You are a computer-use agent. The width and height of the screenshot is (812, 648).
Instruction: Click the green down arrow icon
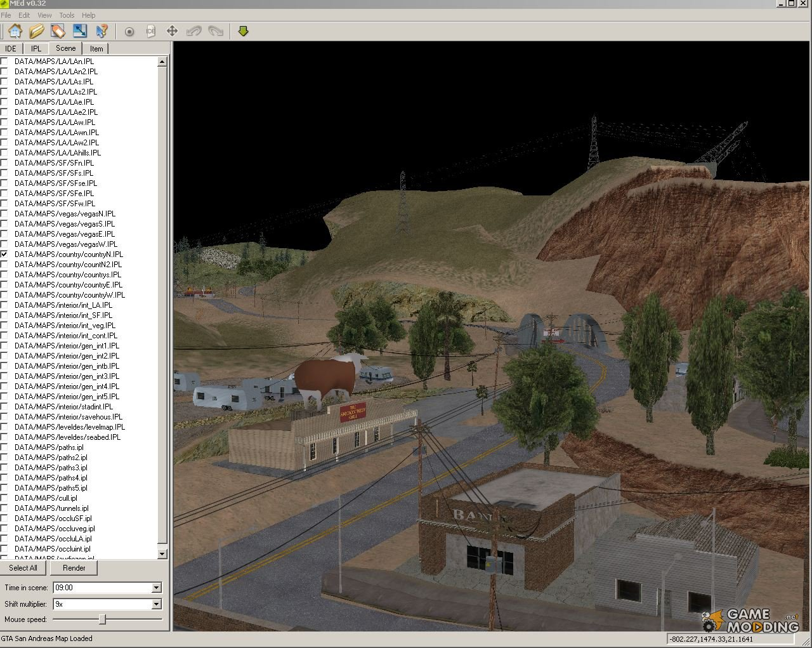click(x=243, y=30)
